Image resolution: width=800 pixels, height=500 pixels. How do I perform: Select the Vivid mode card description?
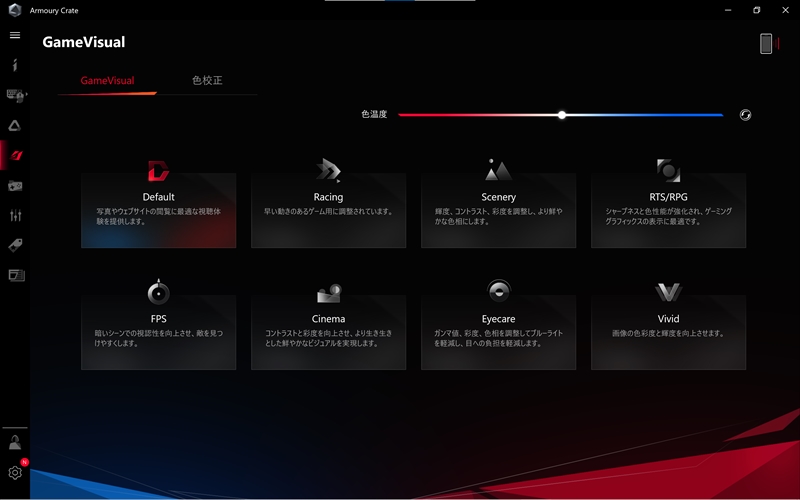(x=668, y=333)
